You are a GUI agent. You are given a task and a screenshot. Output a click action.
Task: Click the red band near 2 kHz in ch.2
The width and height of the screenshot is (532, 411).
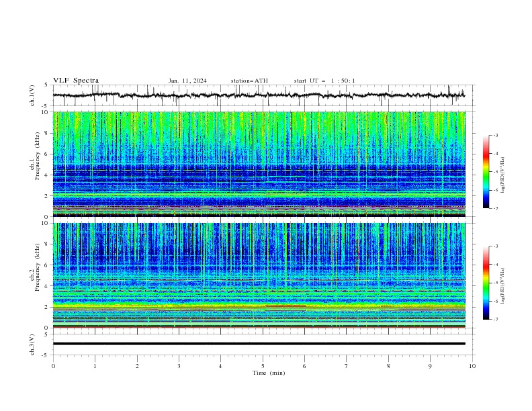(x=285, y=306)
